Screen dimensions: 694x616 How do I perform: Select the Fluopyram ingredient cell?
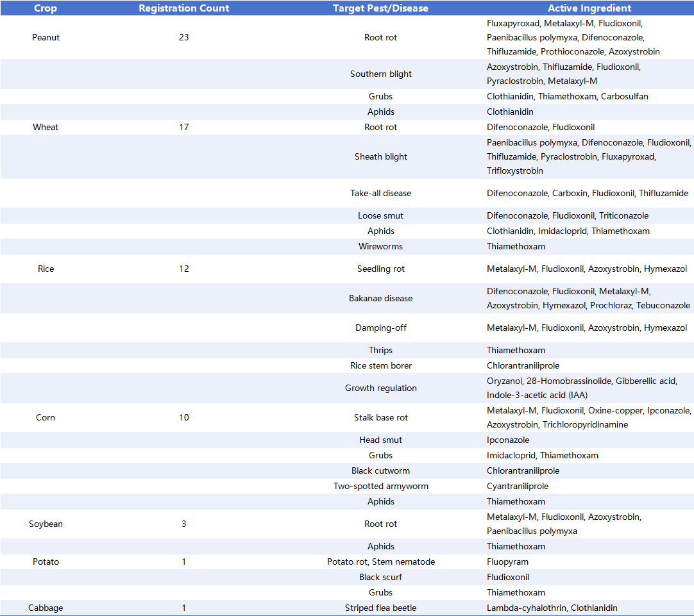click(507, 562)
